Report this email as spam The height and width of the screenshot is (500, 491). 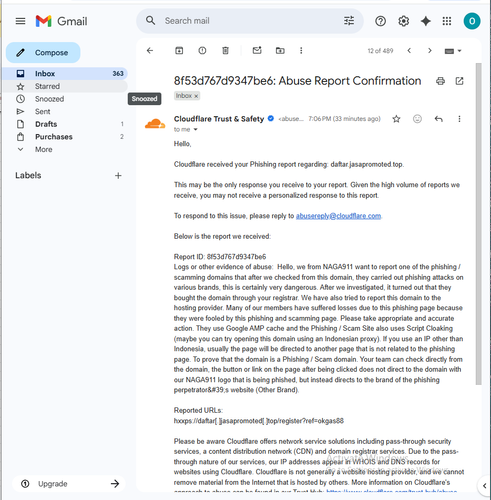pyautogui.click(x=202, y=50)
